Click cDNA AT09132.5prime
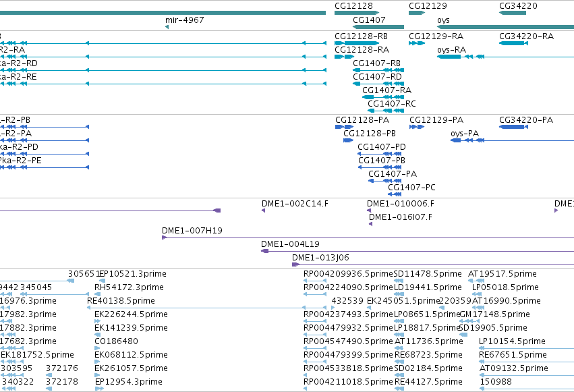This screenshot has height=392, width=574. tap(514, 368)
